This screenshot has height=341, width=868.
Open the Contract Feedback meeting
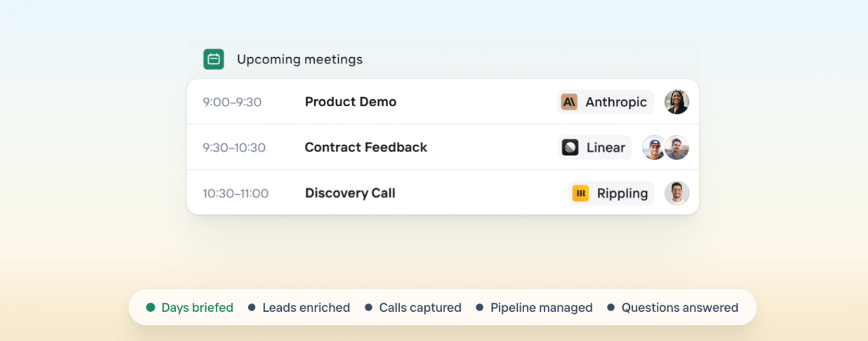click(x=366, y=148)
